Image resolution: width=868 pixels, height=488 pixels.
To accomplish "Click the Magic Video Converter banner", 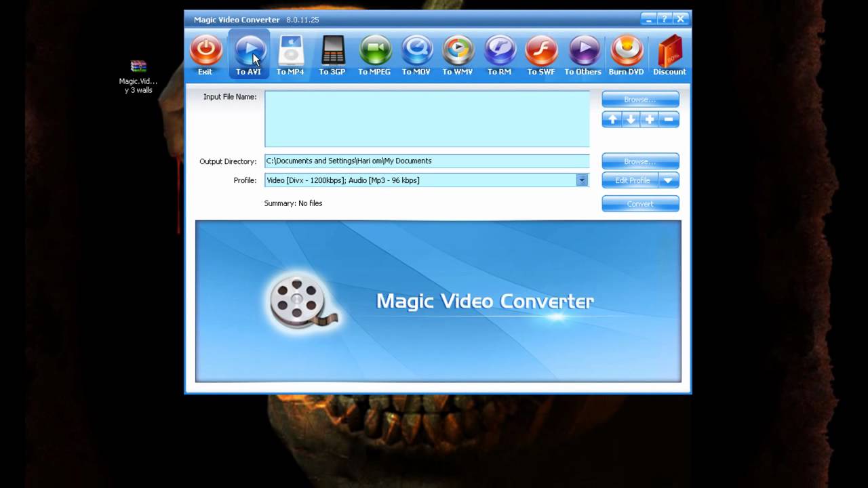I will pyautogui.click(x=438, y=301).
